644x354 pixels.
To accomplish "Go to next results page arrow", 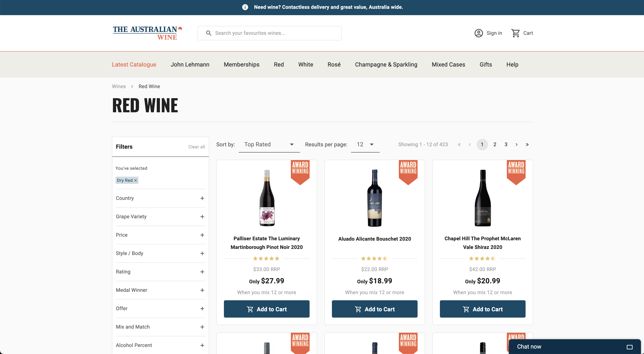I will 517,144.
